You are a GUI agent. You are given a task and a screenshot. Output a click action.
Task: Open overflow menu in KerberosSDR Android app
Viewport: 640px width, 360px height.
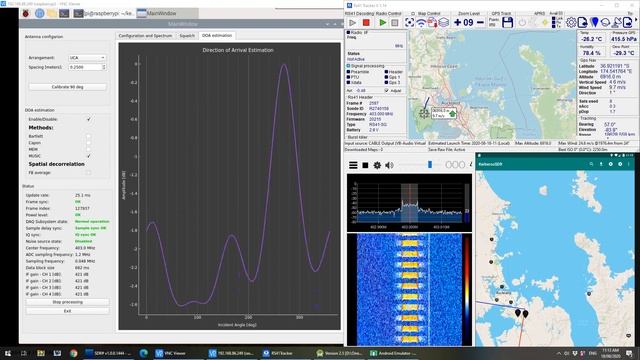tap(629, 164)
